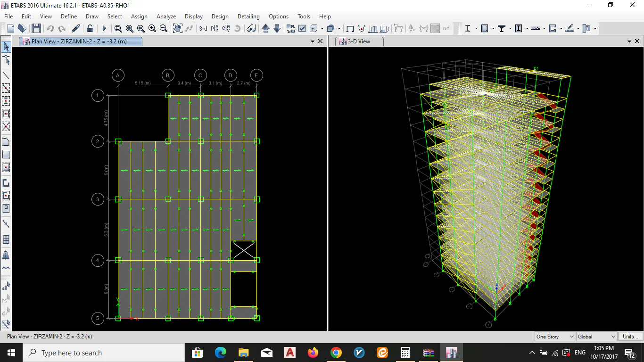The height and width of the screenshot is (362, 644).
Task: Close the 3-D View panel
Action: pyautogui.click(x=637, y=41)
